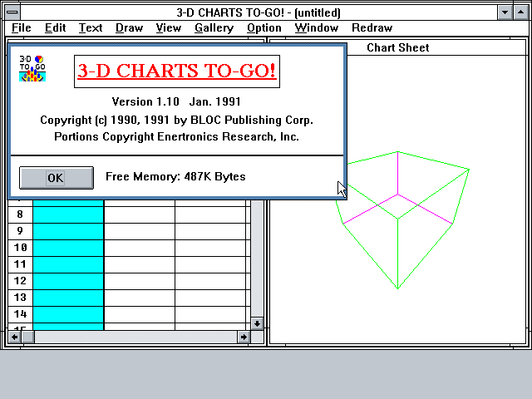Open the Gallery menu
This screenshot has height=399, width=532.
pos(214,27)
